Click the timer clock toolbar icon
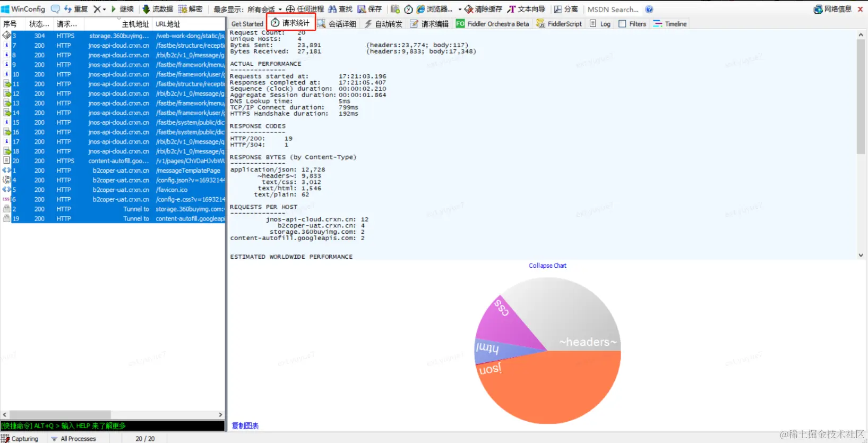The image size is (868, 443). [x=408, y=9]
